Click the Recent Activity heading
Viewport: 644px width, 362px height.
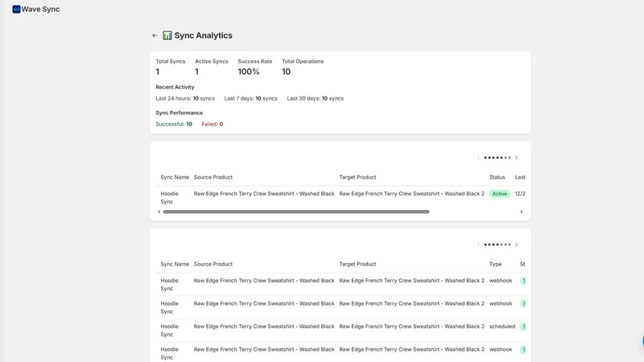(x=175, y=87)
